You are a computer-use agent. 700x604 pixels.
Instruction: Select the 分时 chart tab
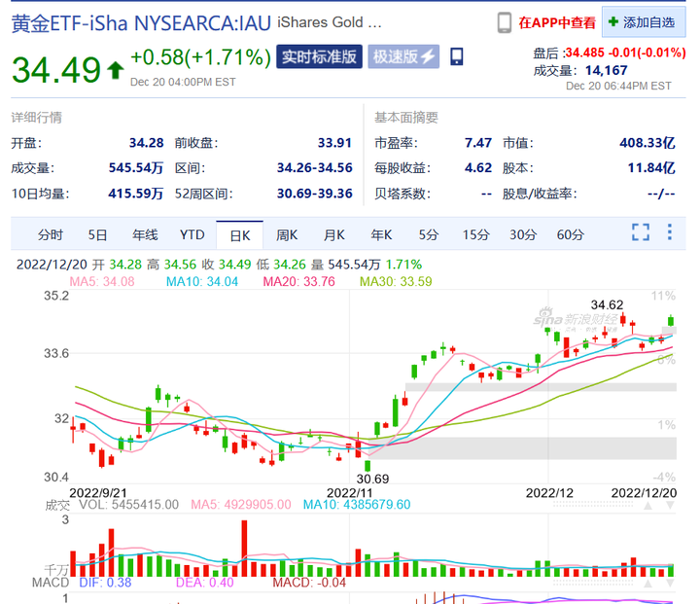50,234
